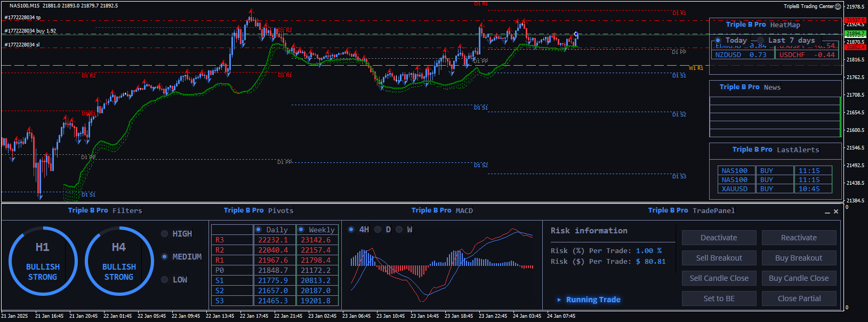The height and width of the screenshot is (322, 868).
Task: Click the Deactivate button
Action: click(719, 238)
